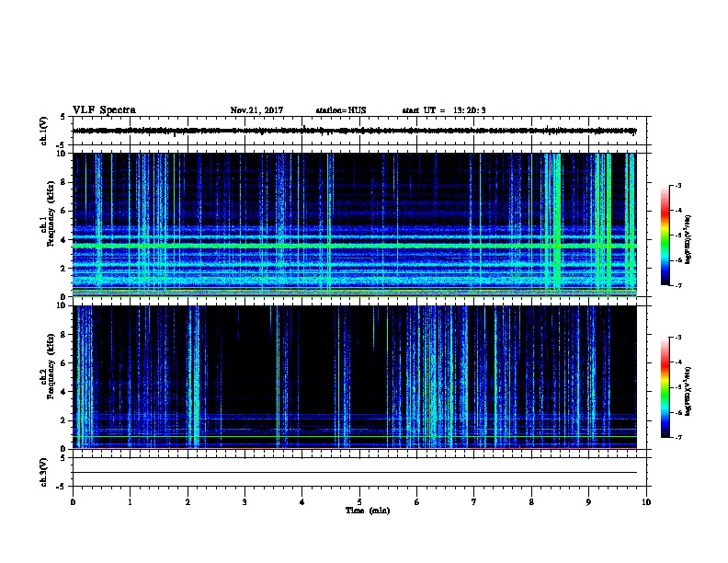Click the "8" kHz tick on ch.2 axis
Screen dimensions: 728x563
pyautogui.click(x=64, y=335)
